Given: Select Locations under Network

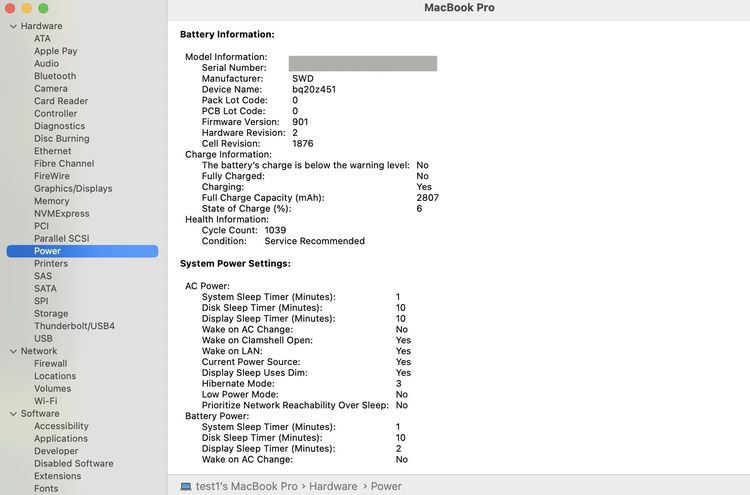Looking at the screenshot, I should click(x=55, y=376).
